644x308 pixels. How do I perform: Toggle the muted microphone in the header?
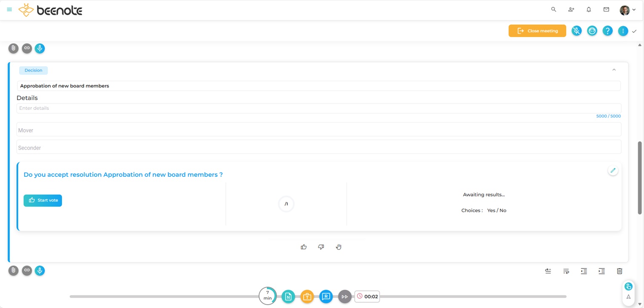pos(577,31)
